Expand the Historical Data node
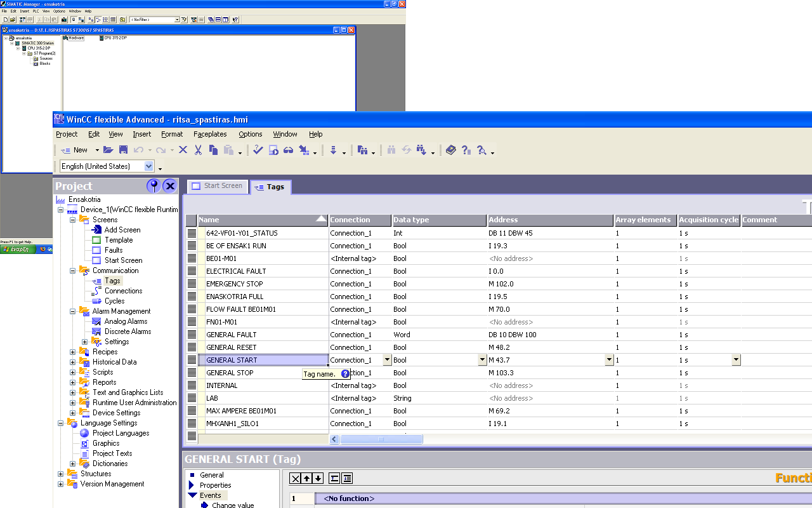Screen dimensions: 812x508 point(72,362)
